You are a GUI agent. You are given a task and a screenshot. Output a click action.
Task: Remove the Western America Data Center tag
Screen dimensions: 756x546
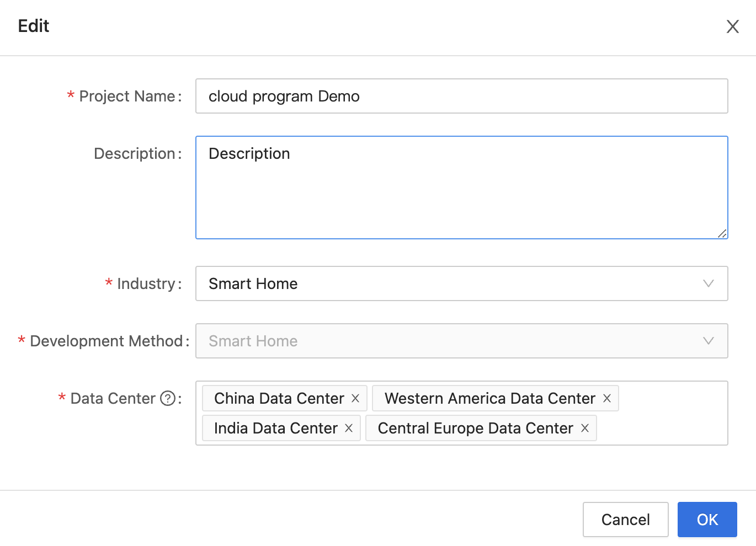(x=606, y=398)
